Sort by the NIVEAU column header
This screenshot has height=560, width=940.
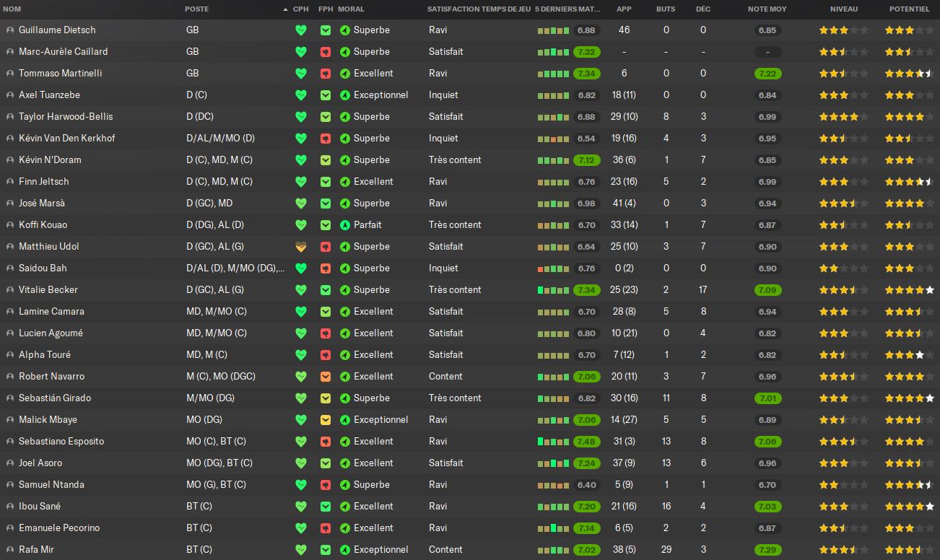(844, 9)
